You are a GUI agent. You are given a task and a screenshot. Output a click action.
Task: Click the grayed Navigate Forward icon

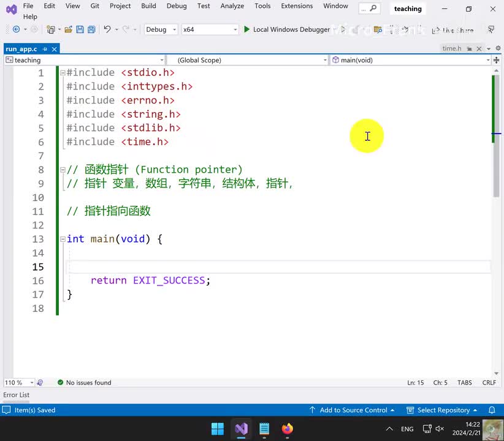tap(34, 29)
